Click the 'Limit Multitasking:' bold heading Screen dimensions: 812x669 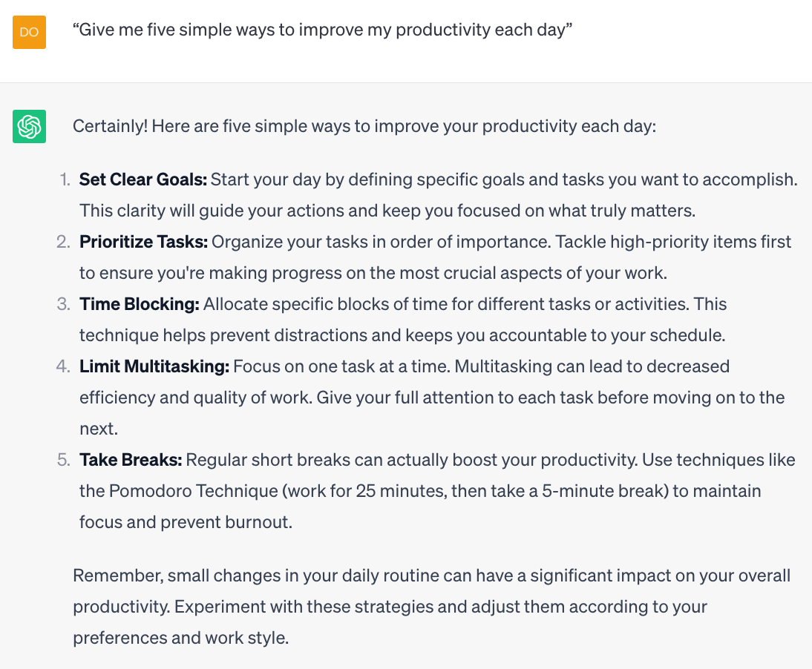click(x=154, y=366)
